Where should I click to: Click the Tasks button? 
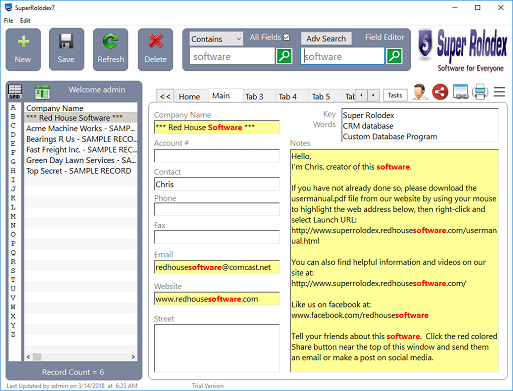(395, 95)
